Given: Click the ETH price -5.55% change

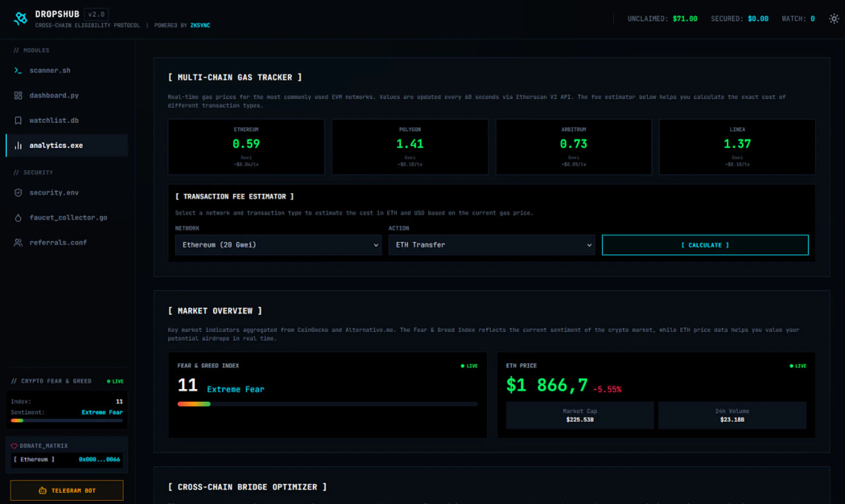Looking at the screenshot, I should (x=607, y=389).
